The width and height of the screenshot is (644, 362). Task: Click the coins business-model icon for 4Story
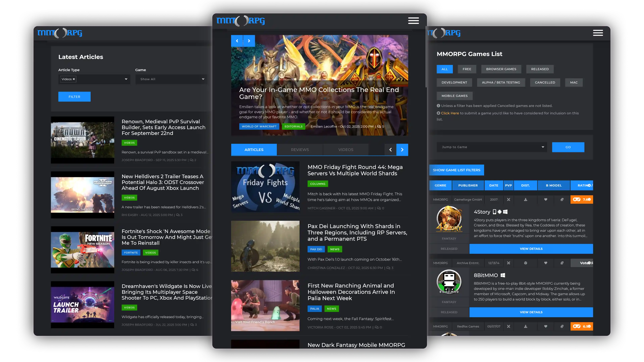pos(562,200)
